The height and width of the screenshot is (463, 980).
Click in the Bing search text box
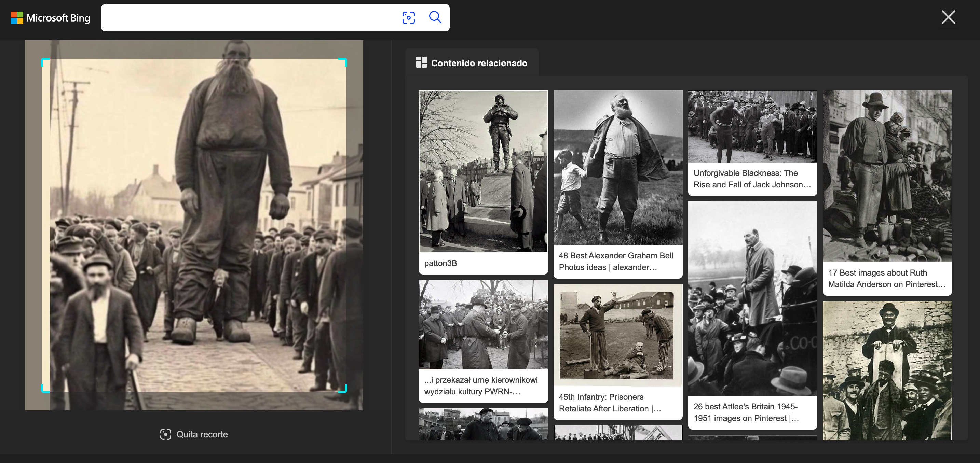(x=247, y=18)
